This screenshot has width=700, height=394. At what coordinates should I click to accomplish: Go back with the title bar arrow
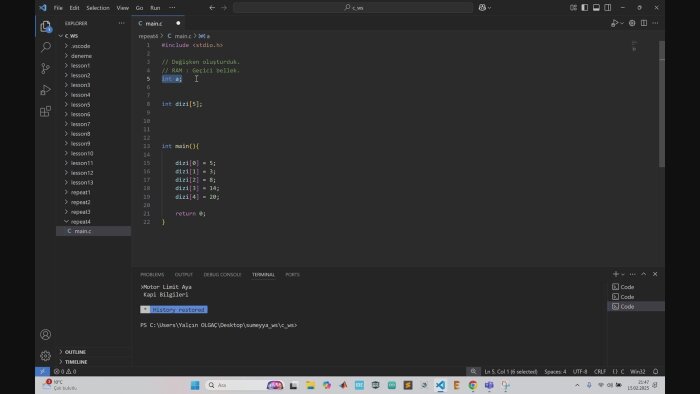click(212, 8)
